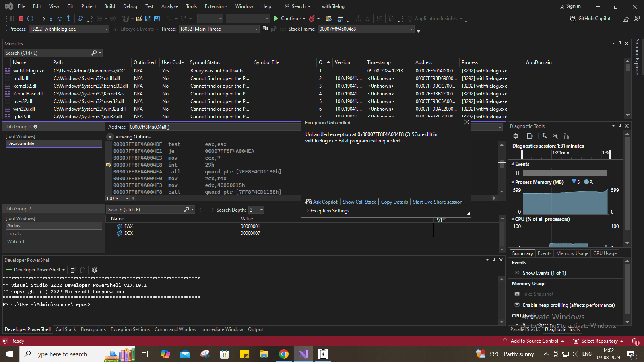Click the Live Share icon in the toolbar

625,19
